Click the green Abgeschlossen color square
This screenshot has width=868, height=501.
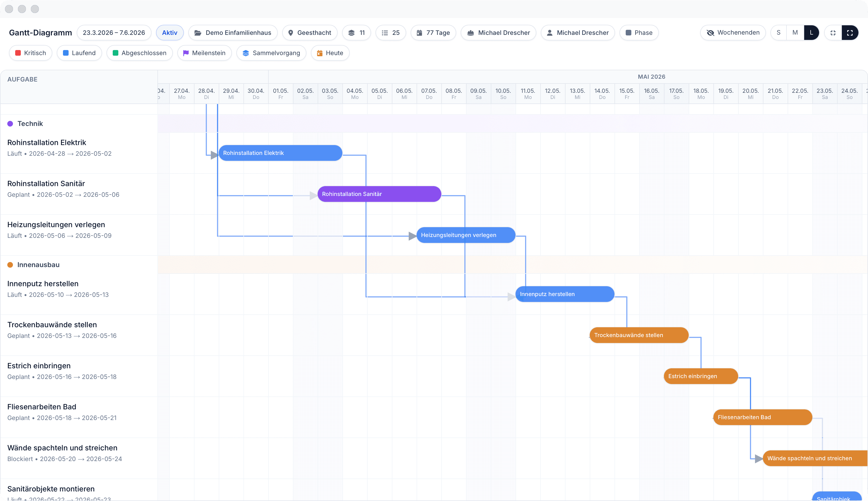click(116, 53)
